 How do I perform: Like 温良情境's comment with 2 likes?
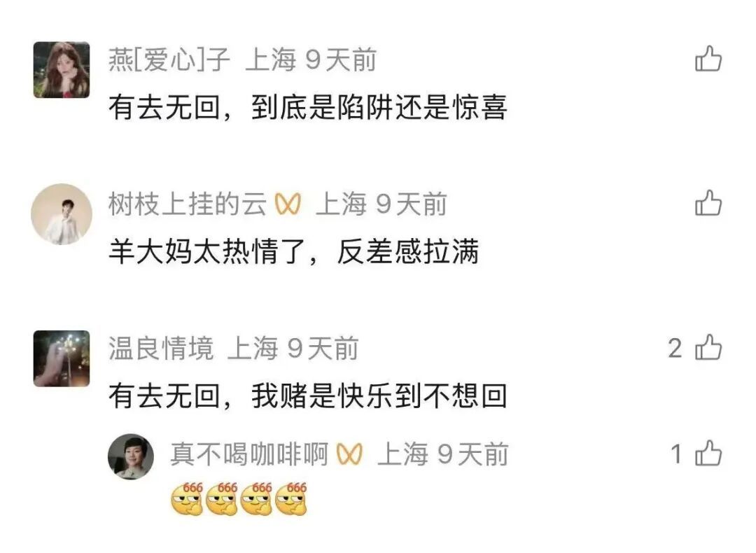tap(708, 348)
